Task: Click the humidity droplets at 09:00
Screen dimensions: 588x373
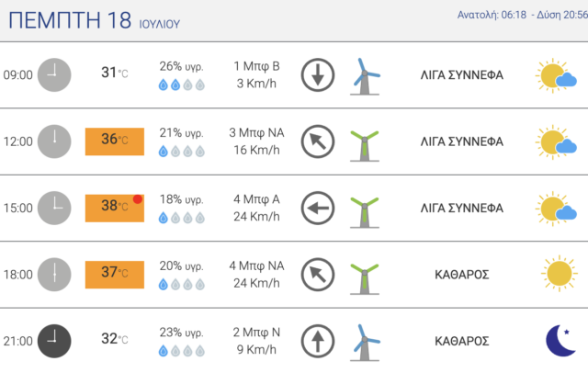Action: coord(181,85)
